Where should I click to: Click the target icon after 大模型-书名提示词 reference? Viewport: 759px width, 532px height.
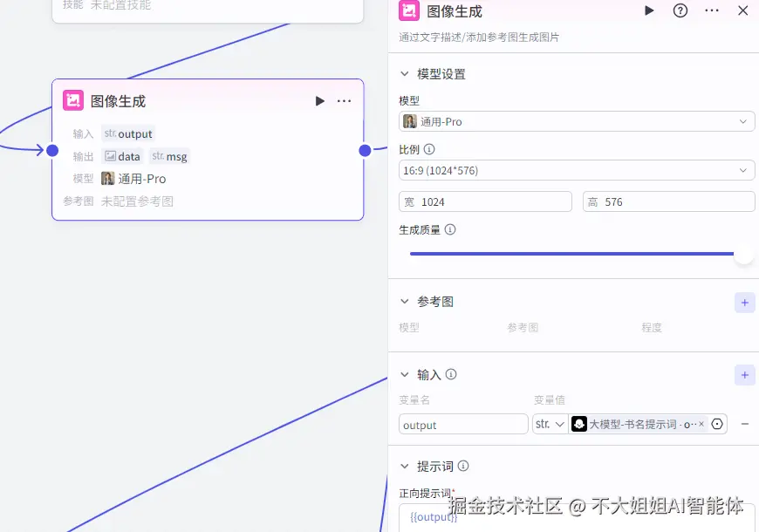coord(716,424)
